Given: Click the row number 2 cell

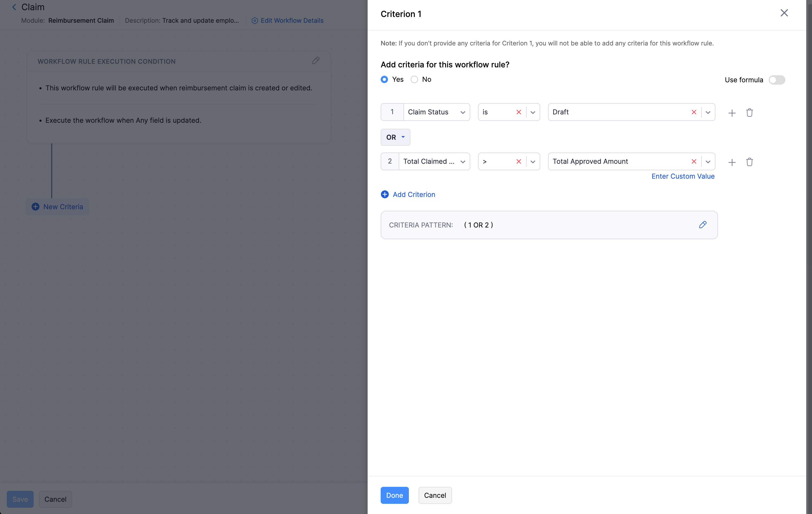Looking at the screenshot, I should (x=390, y=161).
